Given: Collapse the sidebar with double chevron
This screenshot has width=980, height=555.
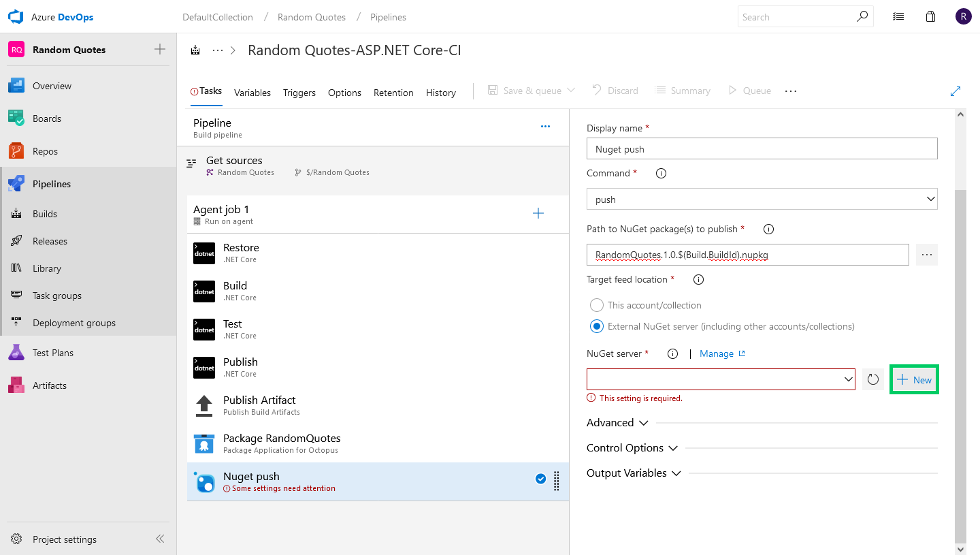Looking at the screenshot, I should pyautogui.click(x=160, y=539).
